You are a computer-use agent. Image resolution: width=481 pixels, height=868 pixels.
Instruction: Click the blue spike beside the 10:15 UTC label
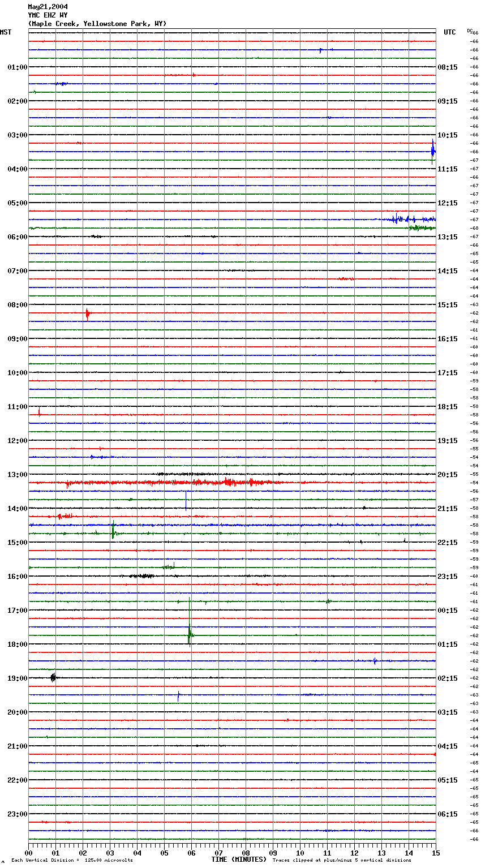[x=433, y=151]
